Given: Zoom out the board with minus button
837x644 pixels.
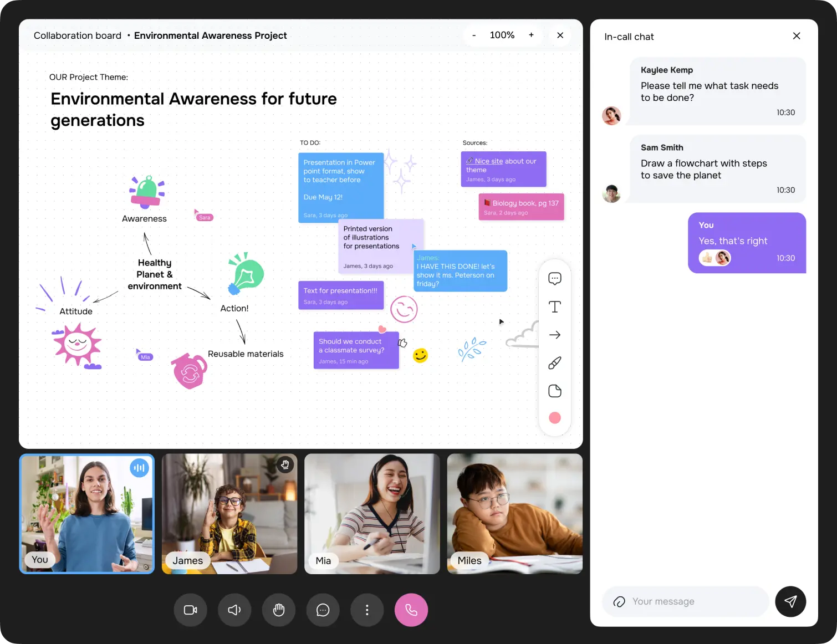Looking at the screenshot, I should click(x=474, y=35).
